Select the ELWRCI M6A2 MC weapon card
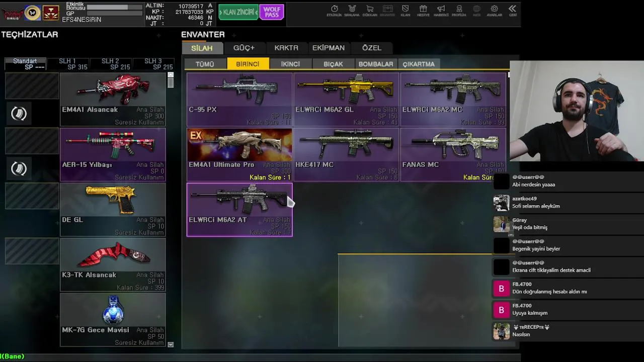The image size is (644, 362). point(453,99)
